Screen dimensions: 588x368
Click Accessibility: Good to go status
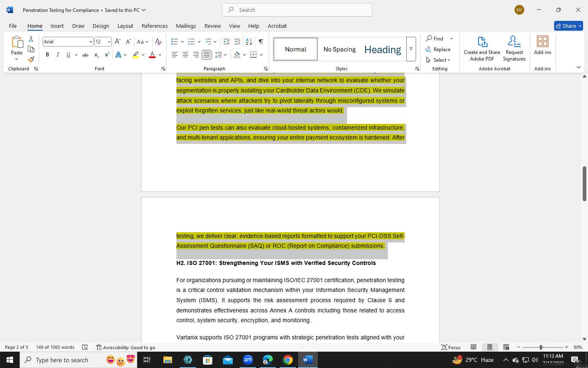click(126, 347)
